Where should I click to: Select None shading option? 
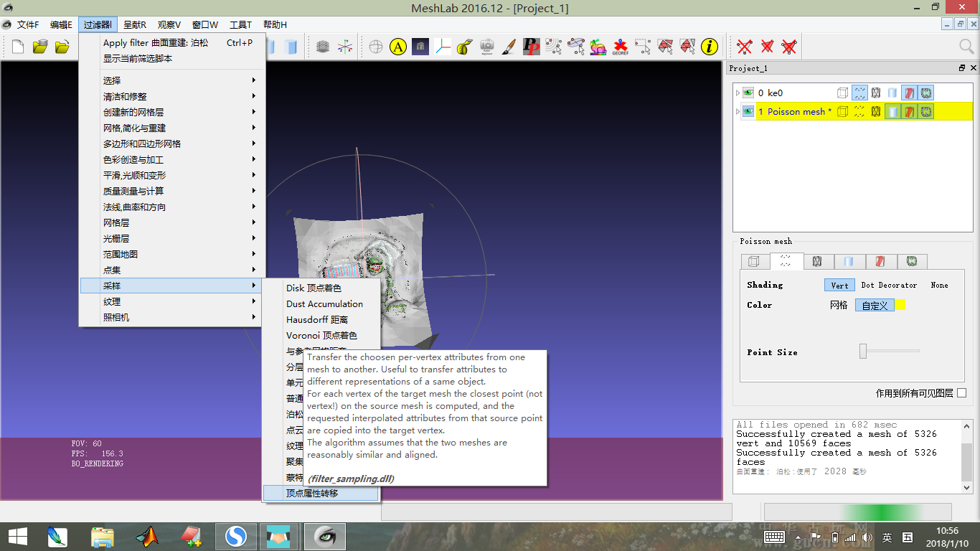tap(939, 285)
